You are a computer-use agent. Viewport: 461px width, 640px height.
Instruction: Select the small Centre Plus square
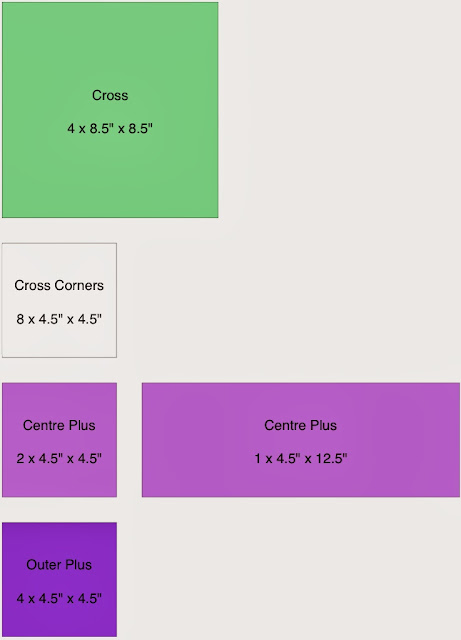click(x=60, y=440)
